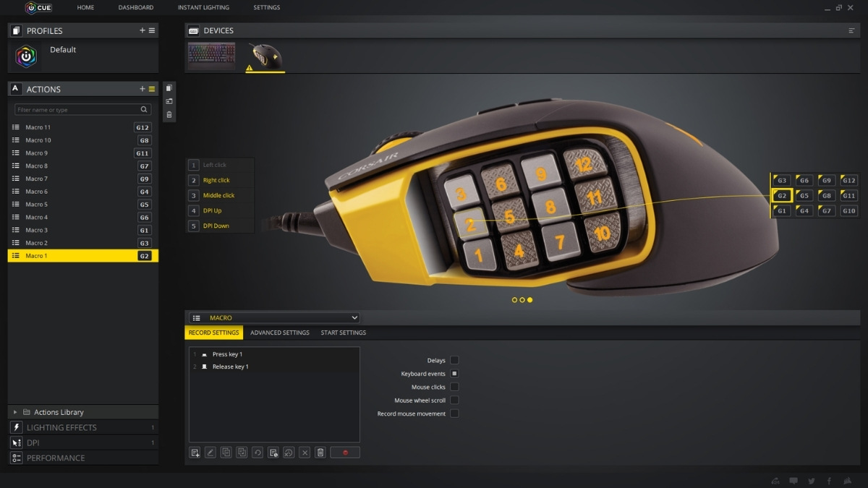
Task: Select the Scimitar mouse device thumbnail
Action: pos(265,56)
